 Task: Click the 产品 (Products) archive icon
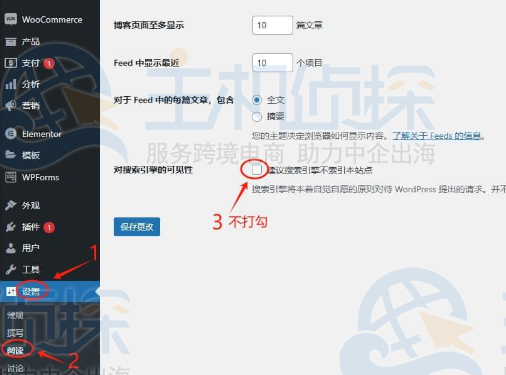pos(11,42)
